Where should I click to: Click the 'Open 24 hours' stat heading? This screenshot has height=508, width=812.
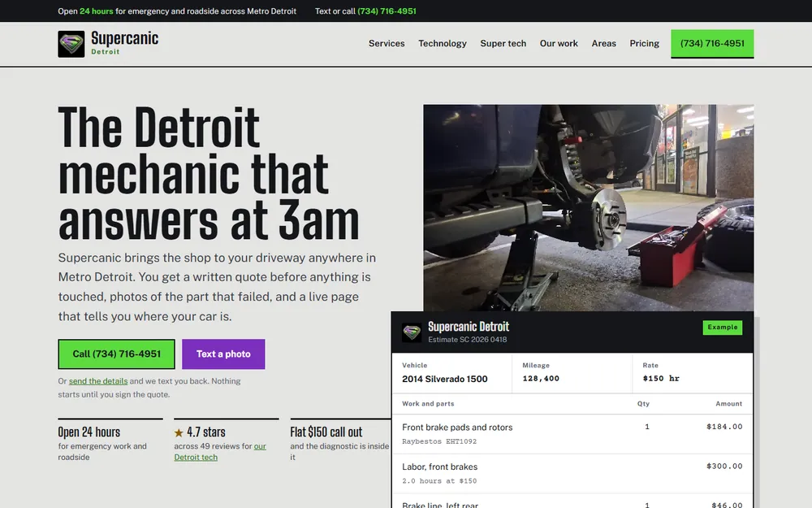pos(89,432)
